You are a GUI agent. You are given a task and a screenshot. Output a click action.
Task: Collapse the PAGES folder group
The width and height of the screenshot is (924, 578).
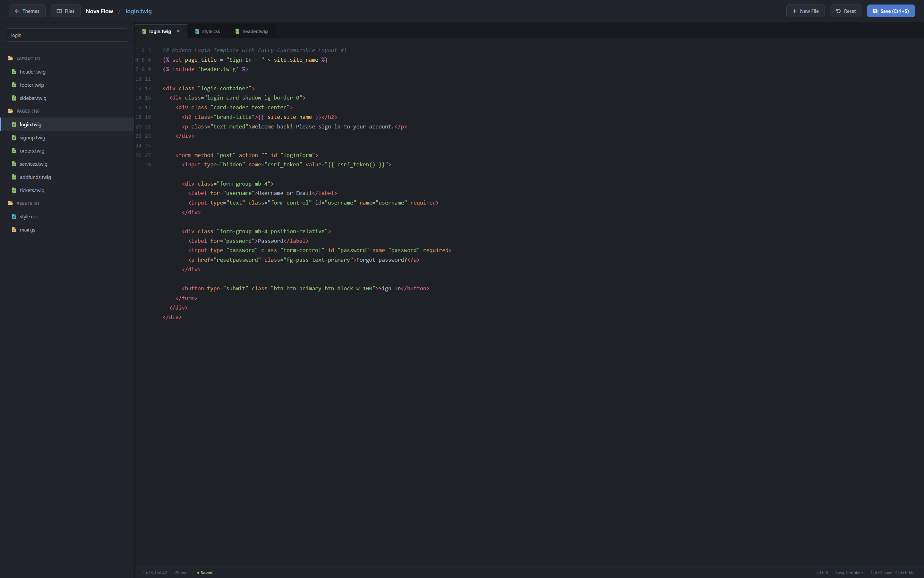coord(67,111)
